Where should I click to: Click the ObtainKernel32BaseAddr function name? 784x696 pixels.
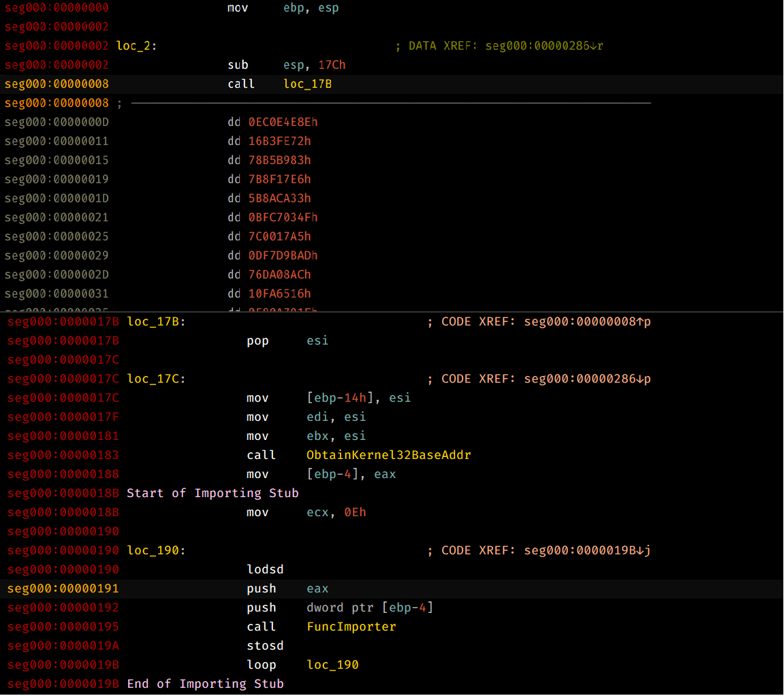[x=388, y=455]
